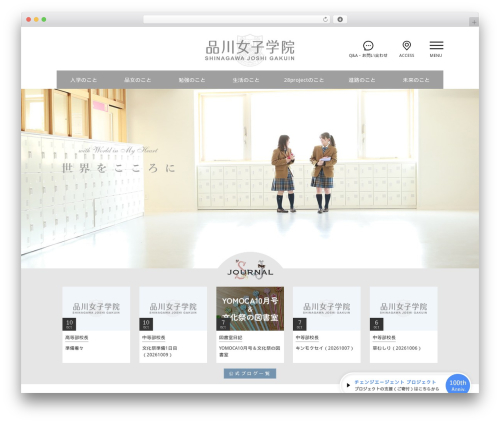Image resolution: width=500 pixels, height=423 pixels.
Task: Click the YOMOCA10月号＆文化祭の図書室 post title
Action: (x=250, y=351)
